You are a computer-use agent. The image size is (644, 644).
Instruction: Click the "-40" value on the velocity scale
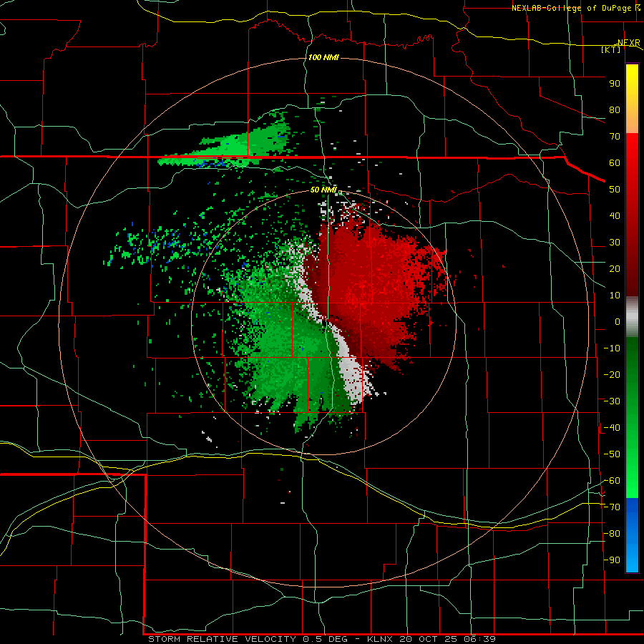pos(612,428)
